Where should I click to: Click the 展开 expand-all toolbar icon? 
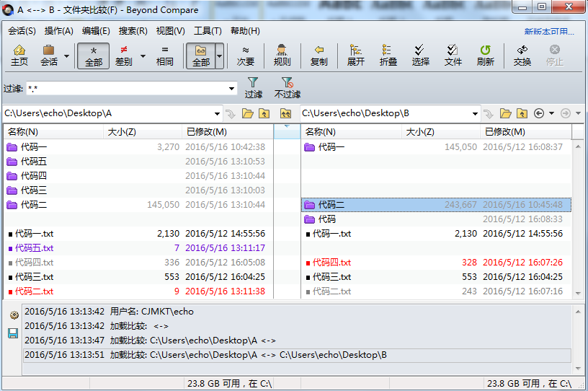(356, 56)
